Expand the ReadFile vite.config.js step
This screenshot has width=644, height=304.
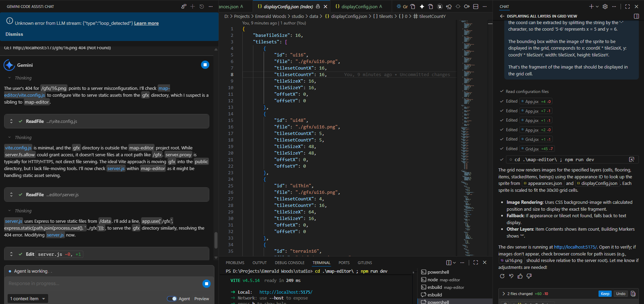coord(11,121)
